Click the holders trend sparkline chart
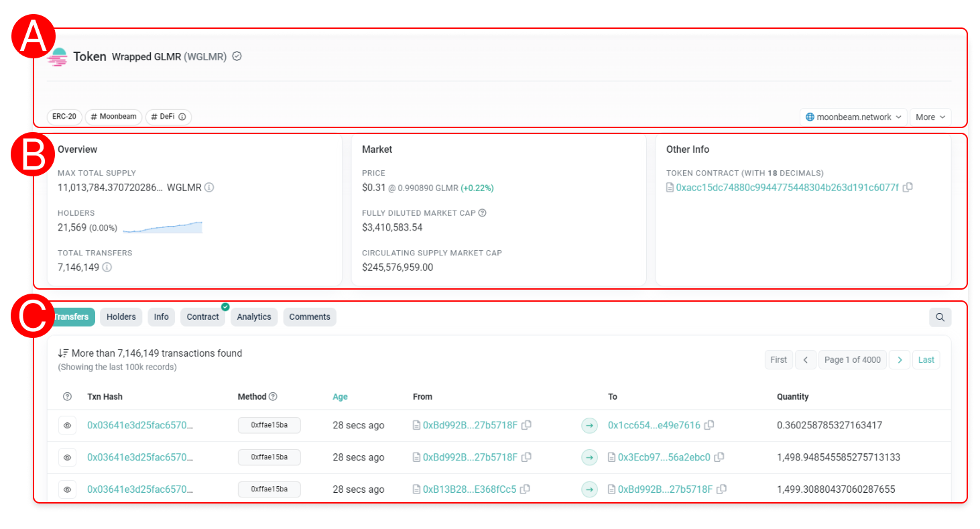 pyautogui.click(x=163, y=227)
